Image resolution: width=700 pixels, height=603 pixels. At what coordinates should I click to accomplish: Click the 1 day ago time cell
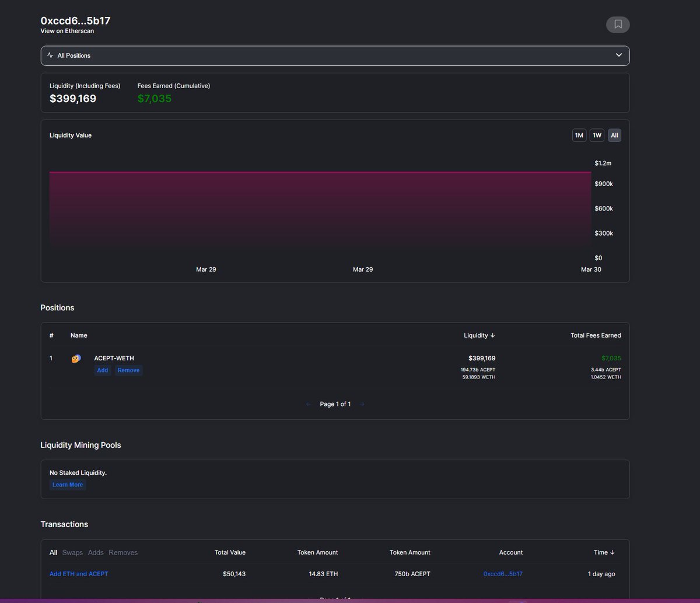point(601,574)
